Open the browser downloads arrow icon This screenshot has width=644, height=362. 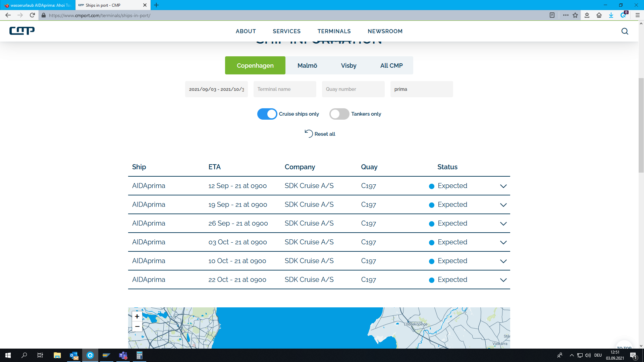(611, 15)
